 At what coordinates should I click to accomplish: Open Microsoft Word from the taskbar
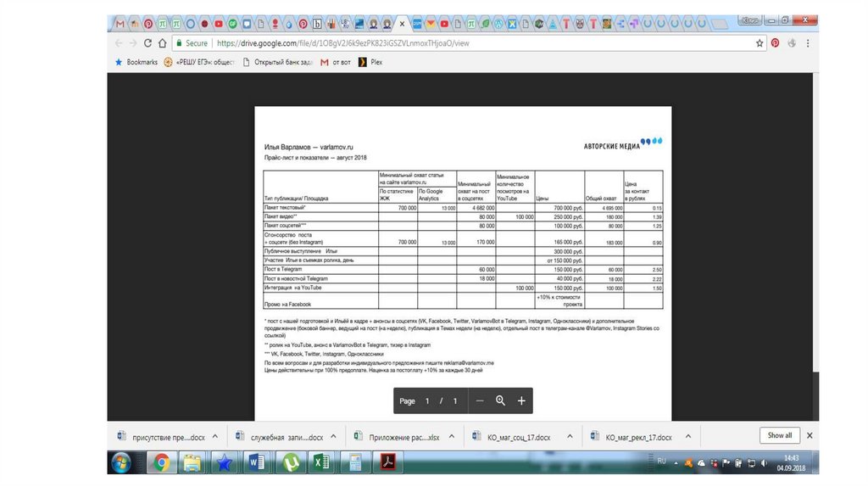point(257,462)
